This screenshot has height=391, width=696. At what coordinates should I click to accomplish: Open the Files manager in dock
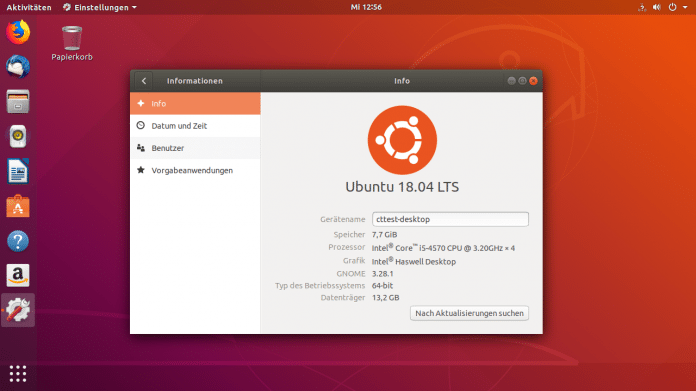coord(18,101)
